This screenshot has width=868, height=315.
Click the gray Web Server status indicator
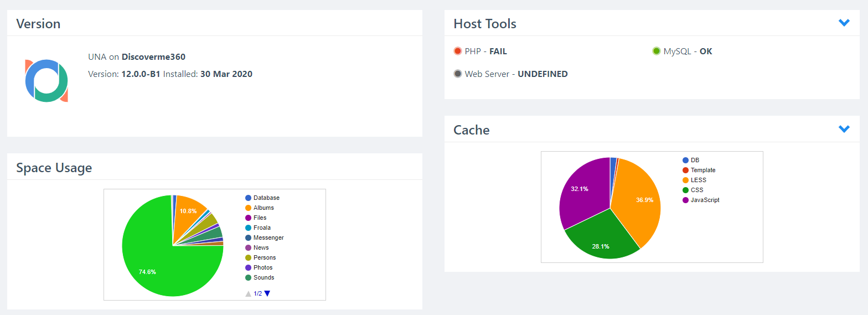458,74
